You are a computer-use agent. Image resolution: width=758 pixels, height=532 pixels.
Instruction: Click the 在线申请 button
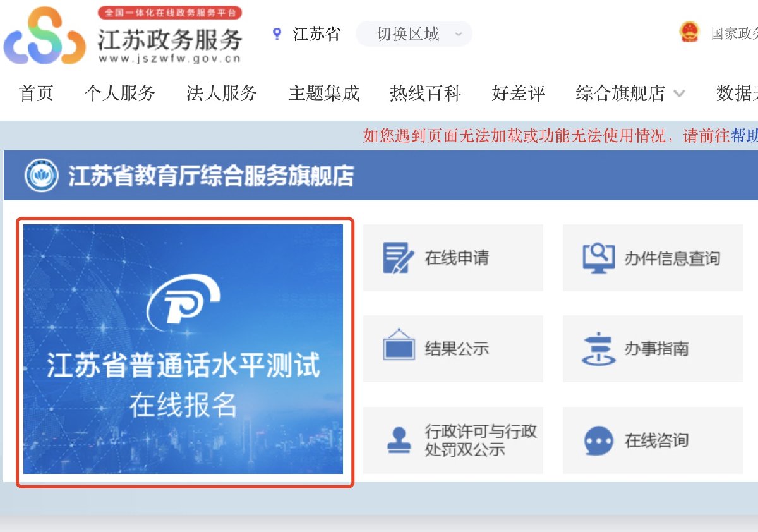(453, 258)
